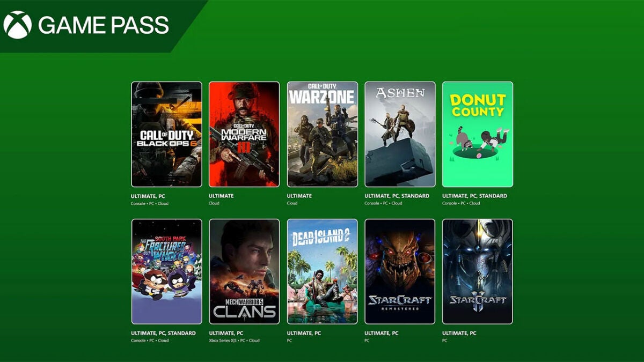
Task: Click the GAME PASS header text
Action: coord(103,25)
